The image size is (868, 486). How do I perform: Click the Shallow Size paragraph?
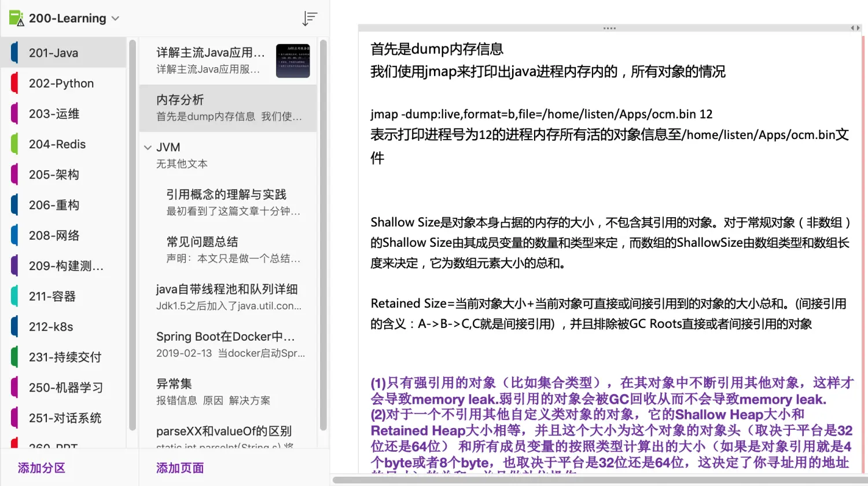click(x=610, y=243)
